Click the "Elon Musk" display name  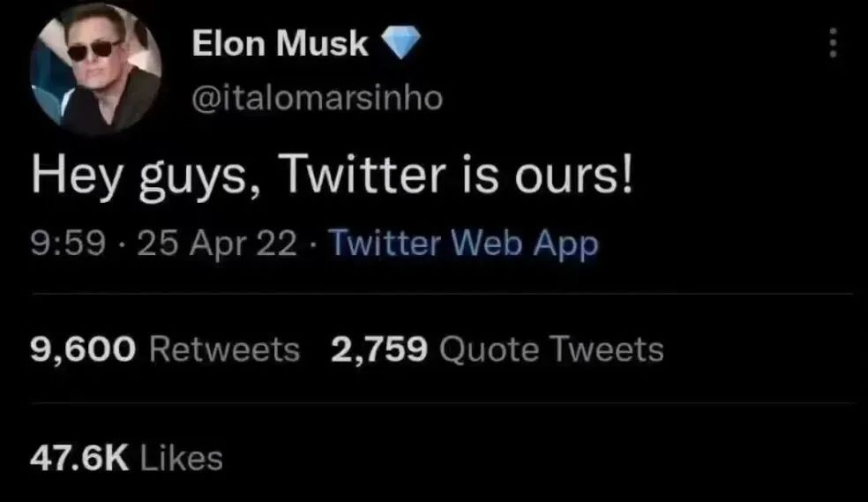[x=281, y=43]
